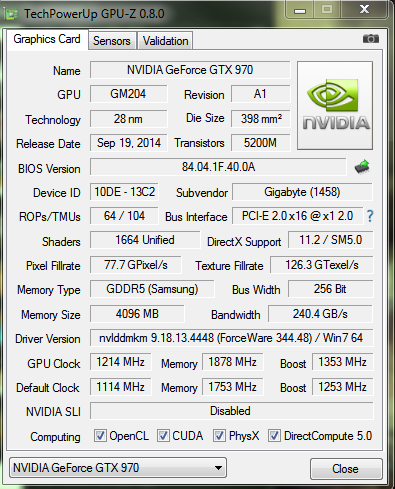Click the PCI-E 2.0 x16 Bus Interface field
Viewport: 395px width, 489px height.
tap(297, 216)
